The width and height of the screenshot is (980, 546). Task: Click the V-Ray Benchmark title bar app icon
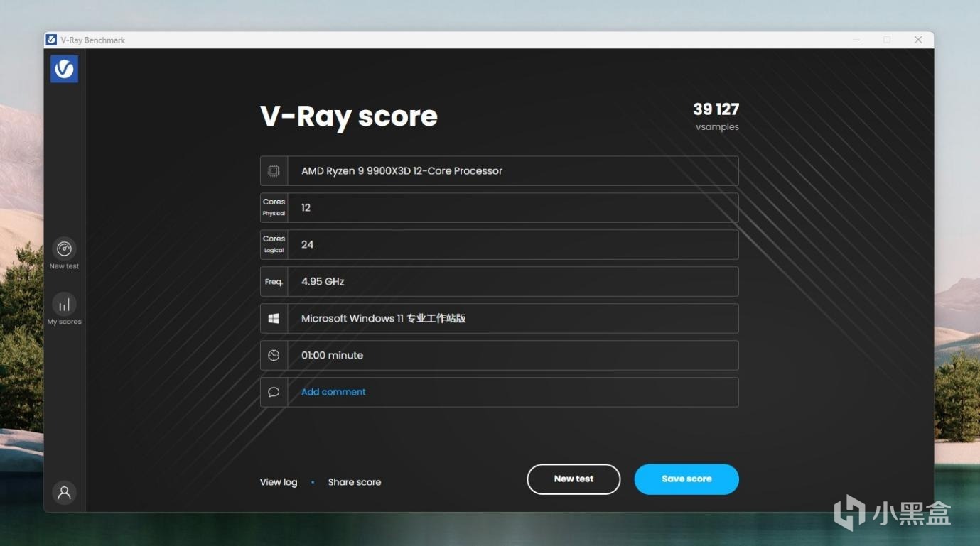coord(51,40)
